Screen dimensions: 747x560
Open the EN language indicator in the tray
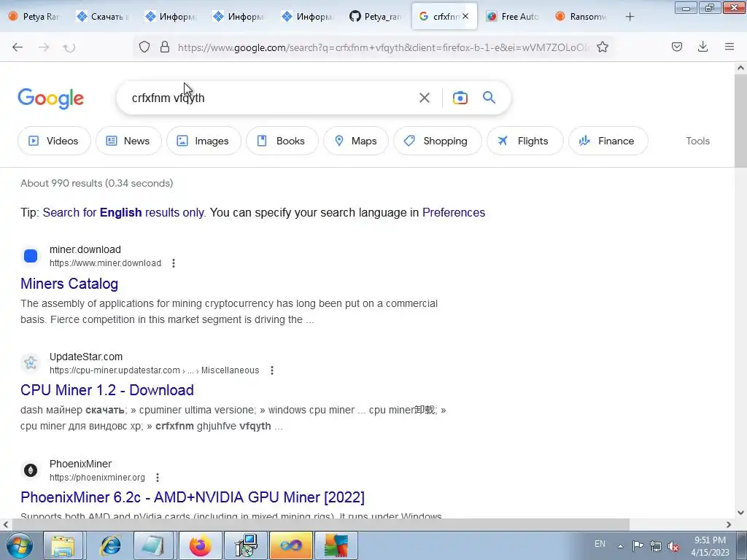tap(600, 544)
